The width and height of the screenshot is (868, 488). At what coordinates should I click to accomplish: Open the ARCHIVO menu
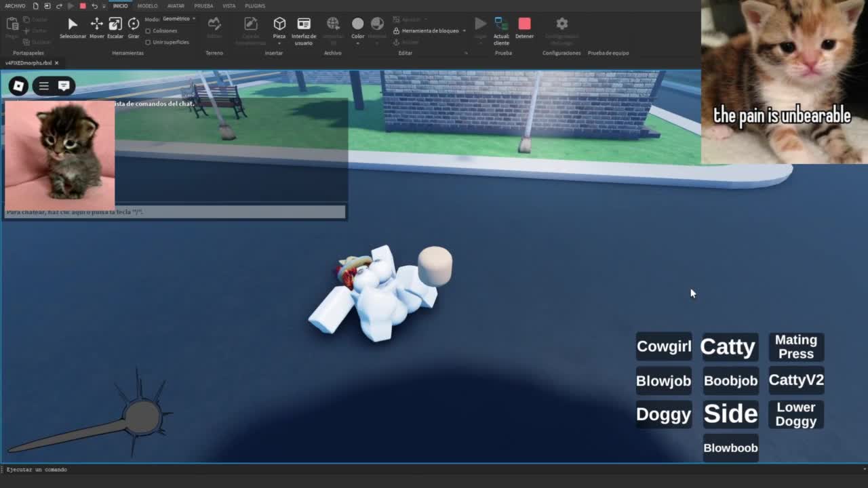15,6
